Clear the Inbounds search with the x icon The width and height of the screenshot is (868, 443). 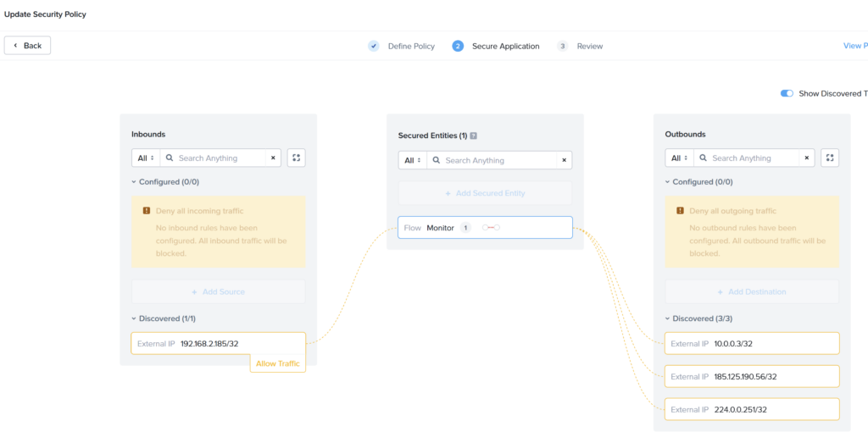273,158
